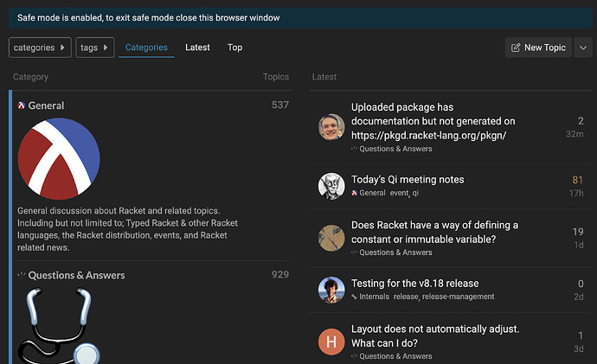
Task: Click the stethoscope image under Questions & Answers
Action: 59,326
